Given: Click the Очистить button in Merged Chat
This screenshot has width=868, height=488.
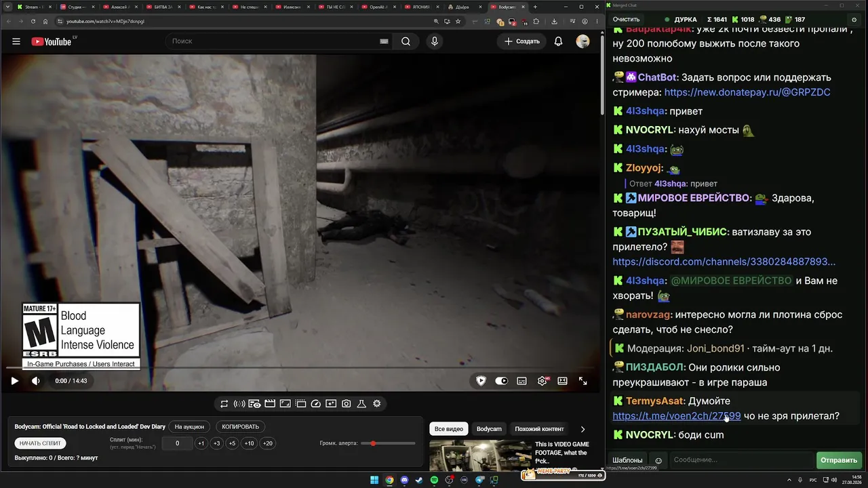Looking at the screenshot, I should tap(626, 20).
